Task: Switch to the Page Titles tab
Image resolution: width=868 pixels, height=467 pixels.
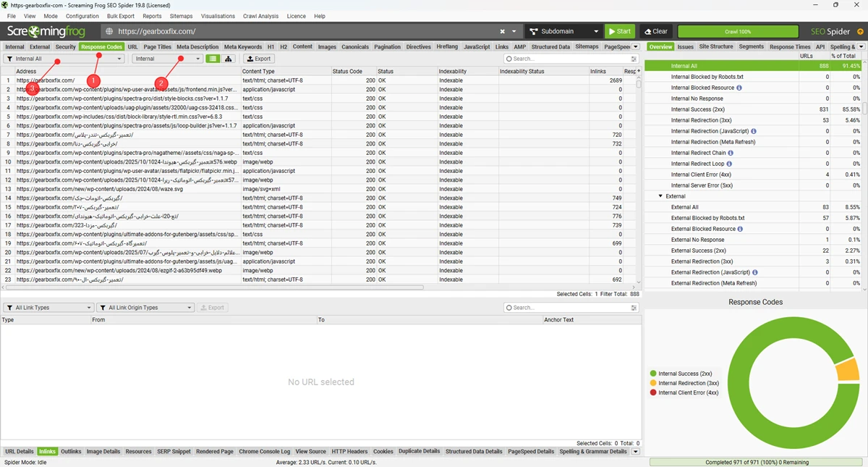Action: point(157,47)
